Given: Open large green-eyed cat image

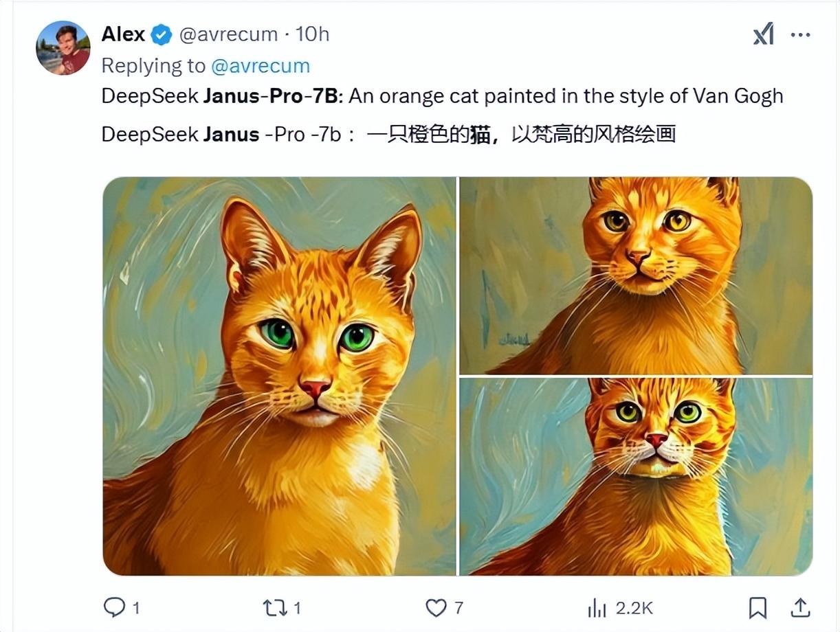Looking at the screenshot, I should pyautogui.click(x=279, y=376).
